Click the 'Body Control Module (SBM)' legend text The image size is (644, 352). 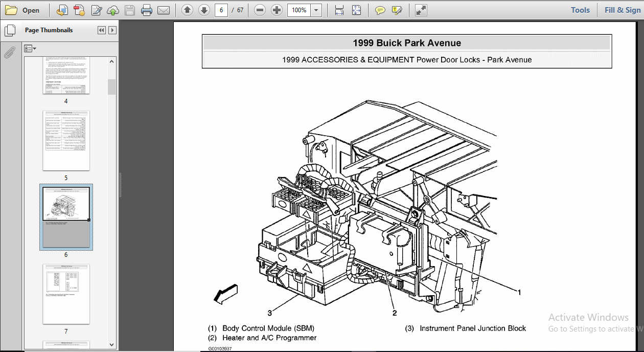pos(268,328)
